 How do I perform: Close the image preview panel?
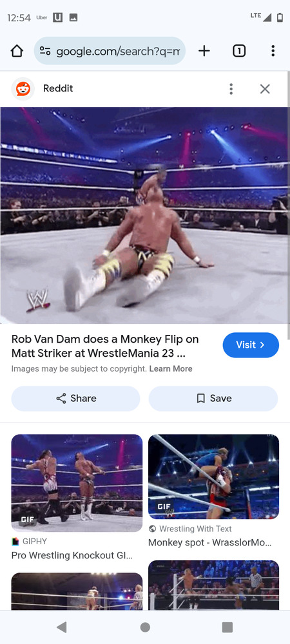pos(265,89)
